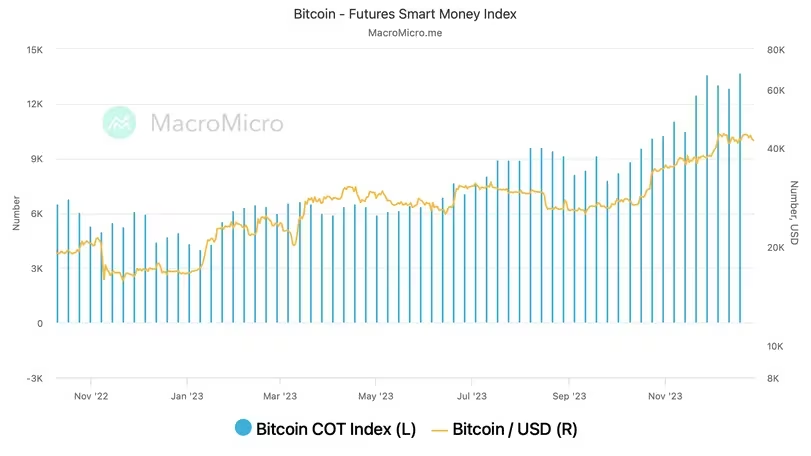This screenshot has width=811, height=456.
Task: Select the Jan '23 x-axis label
Action: 187,396
